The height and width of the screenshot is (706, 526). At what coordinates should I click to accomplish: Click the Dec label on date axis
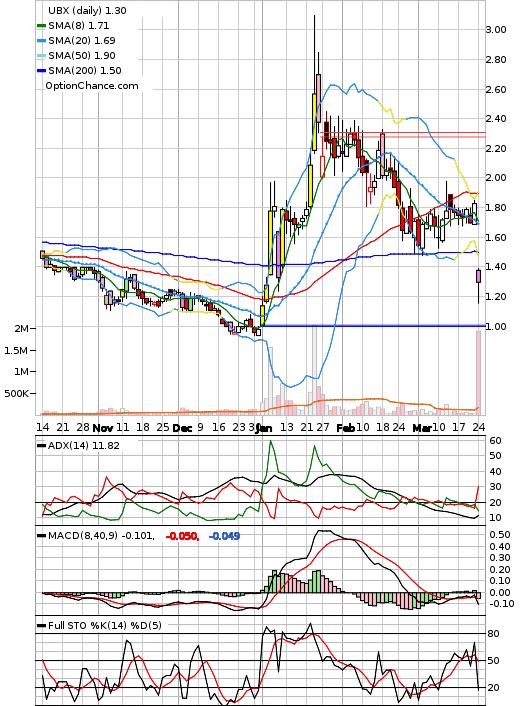click(182, 428)
